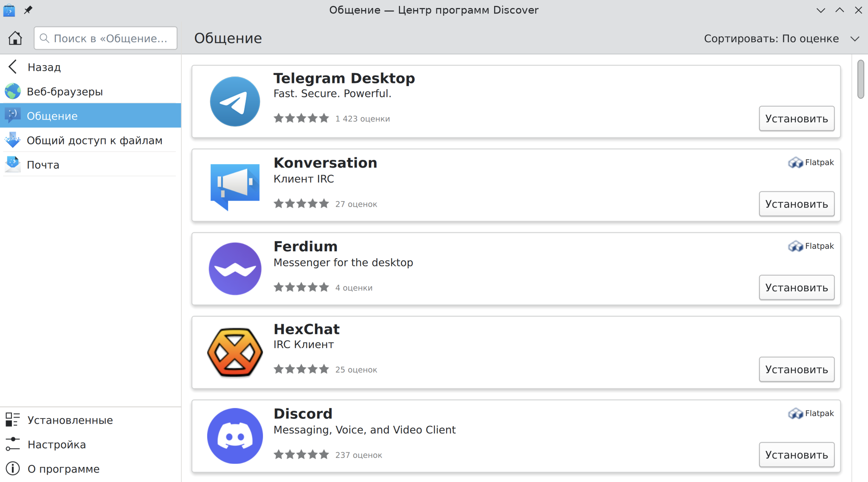Click the Общение page heading
Screen dimensions: 868x482
coord(228,38)
